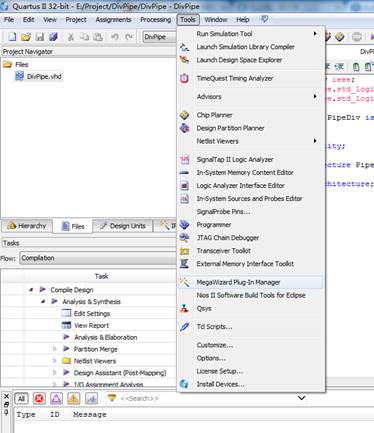Open the Processing menu
This screenshot has height=433, width=374.
pyautogui.click(x=156, y=20)
